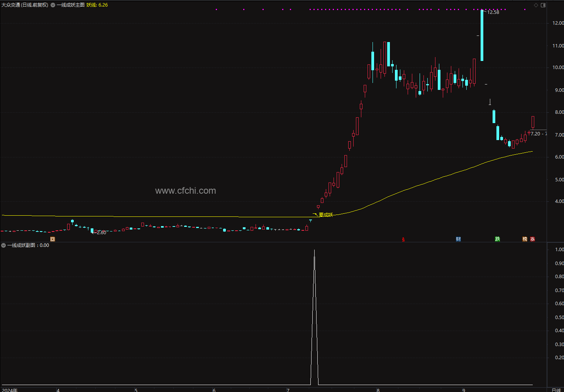Click month 7 on the time axis
Screen dimensions: 564x392
coord(288,390)
